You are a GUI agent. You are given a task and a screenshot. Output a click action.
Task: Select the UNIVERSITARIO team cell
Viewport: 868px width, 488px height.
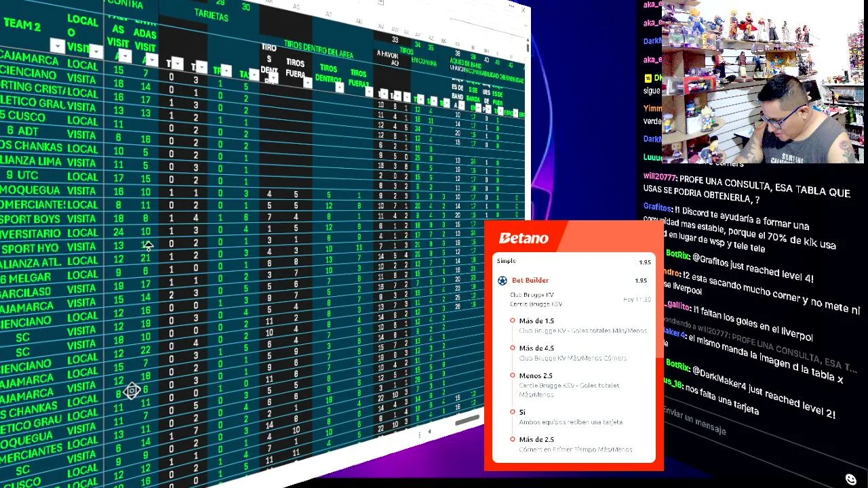(x=30, y=233)
